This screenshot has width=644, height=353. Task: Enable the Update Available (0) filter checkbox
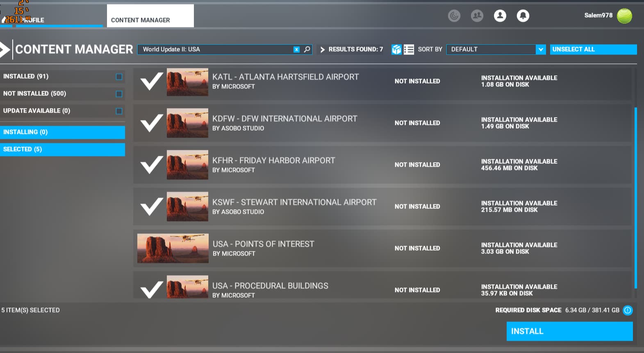pos(119,111)
